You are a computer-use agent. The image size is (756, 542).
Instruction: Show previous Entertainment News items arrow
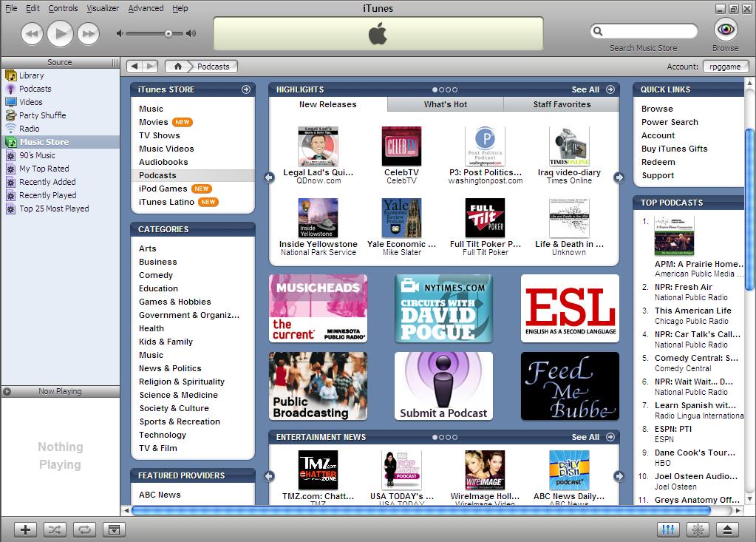[269, 476]
